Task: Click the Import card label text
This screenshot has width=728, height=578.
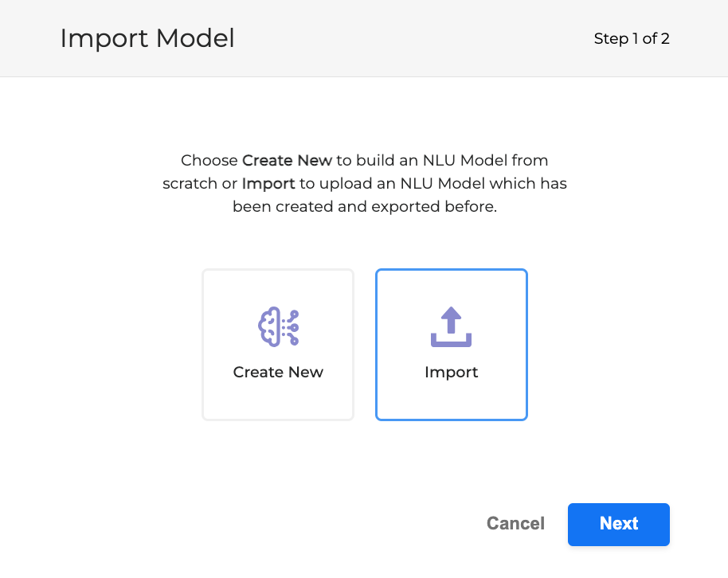Action: pos(451,372)
